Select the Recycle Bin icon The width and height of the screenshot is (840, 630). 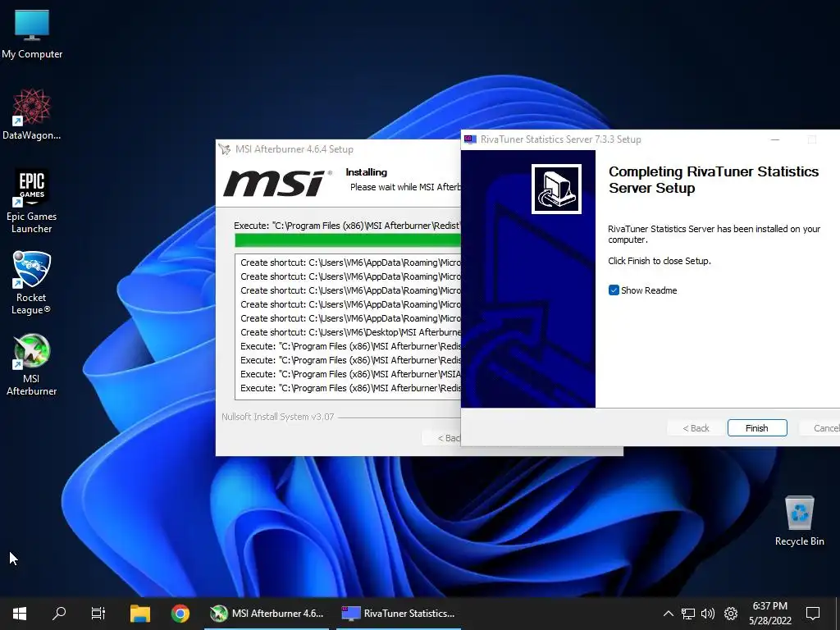(x=799, y=521)
